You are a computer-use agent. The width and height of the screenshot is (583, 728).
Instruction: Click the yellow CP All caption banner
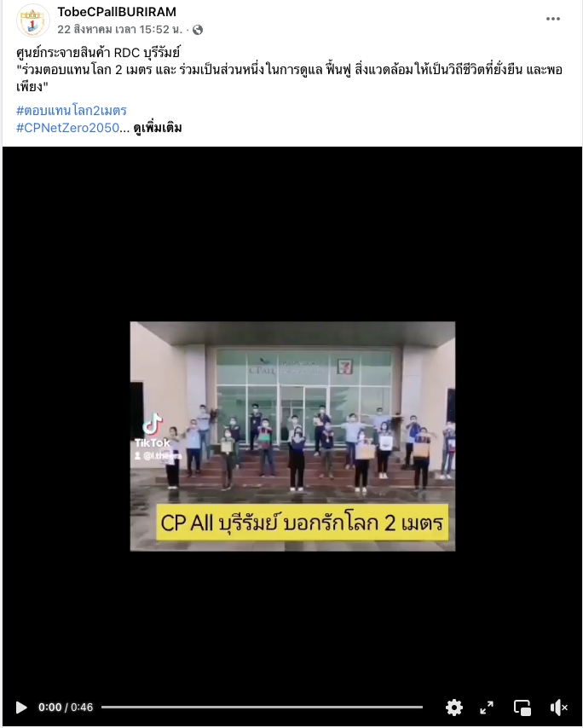303,523
